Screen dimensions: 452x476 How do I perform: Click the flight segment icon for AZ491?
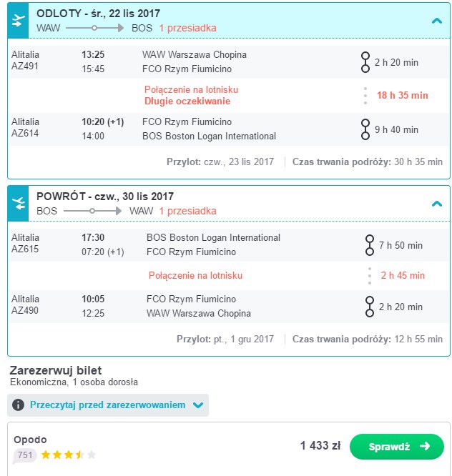(x=365, y=62)
